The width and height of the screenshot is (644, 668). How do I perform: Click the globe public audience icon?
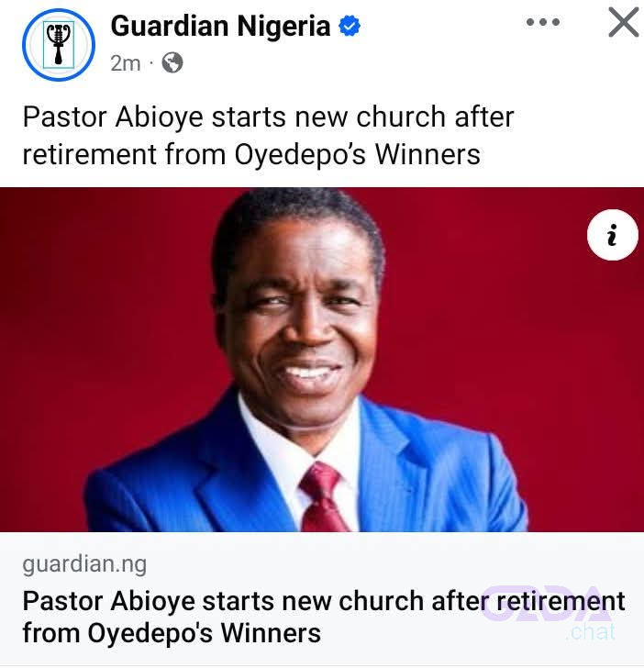[172, 62]
